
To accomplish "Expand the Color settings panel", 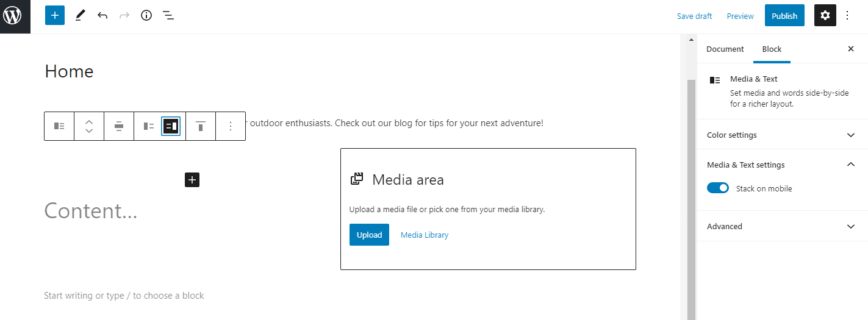I will click(782, 135).
